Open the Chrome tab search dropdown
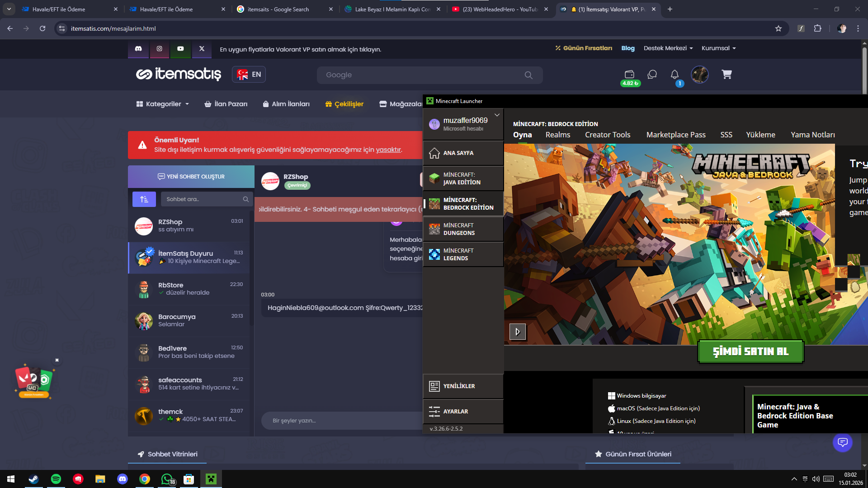Viewport: 868px width, 488px height. (9, 9)
